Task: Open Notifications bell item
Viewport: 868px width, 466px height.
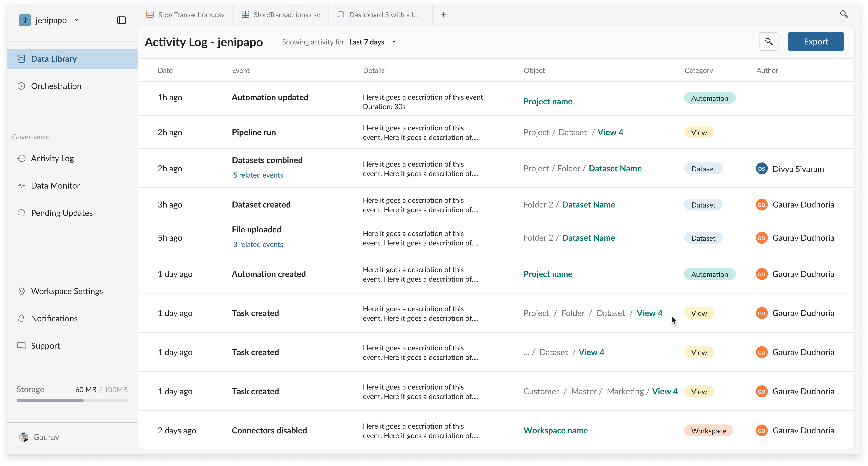Action: 54,318
